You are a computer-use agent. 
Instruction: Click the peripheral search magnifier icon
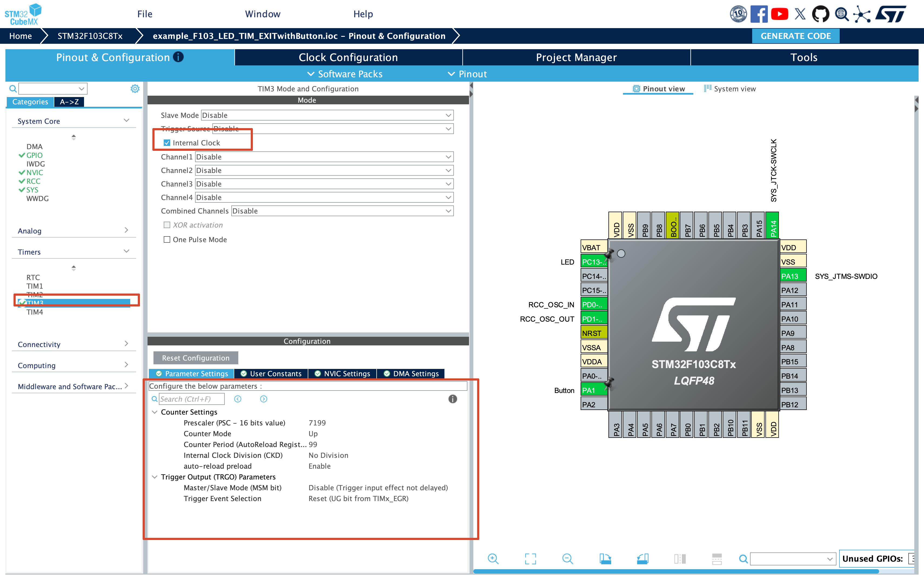pos(13,89)
